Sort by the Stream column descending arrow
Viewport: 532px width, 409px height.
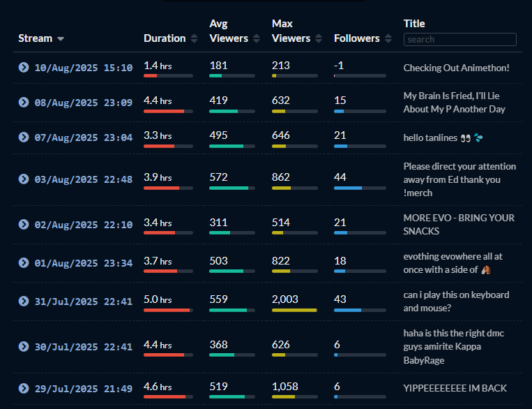click(61, 38)
